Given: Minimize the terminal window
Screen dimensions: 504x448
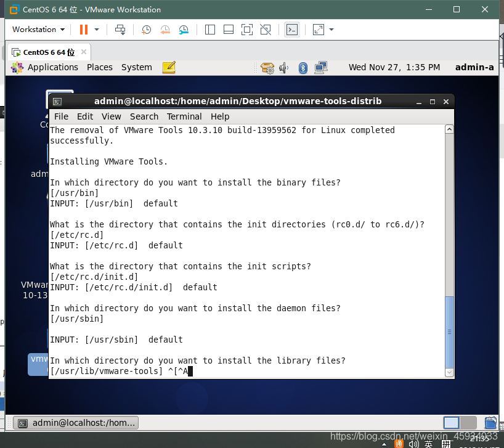Looking at the screenshot, I should pyautogui.click(x=419, y=102).
